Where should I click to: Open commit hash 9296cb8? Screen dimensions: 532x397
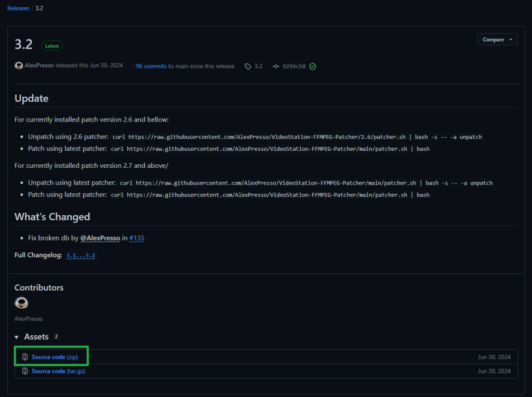tap(294, 67)
